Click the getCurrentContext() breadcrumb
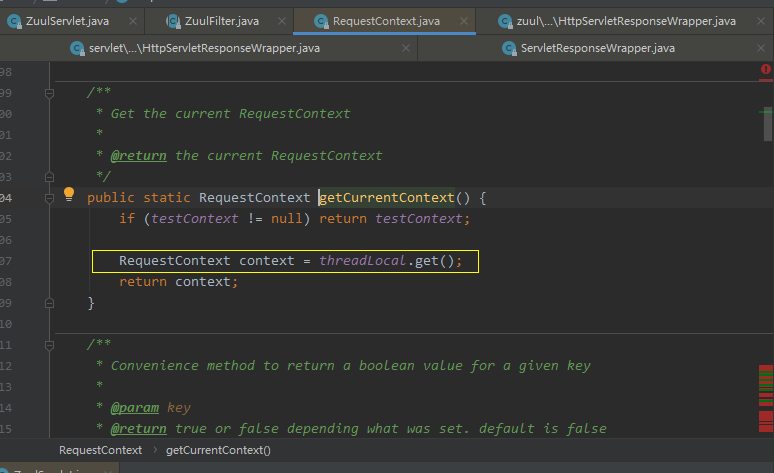This screenshot has width=774, height=473. [x=218, y=450]
